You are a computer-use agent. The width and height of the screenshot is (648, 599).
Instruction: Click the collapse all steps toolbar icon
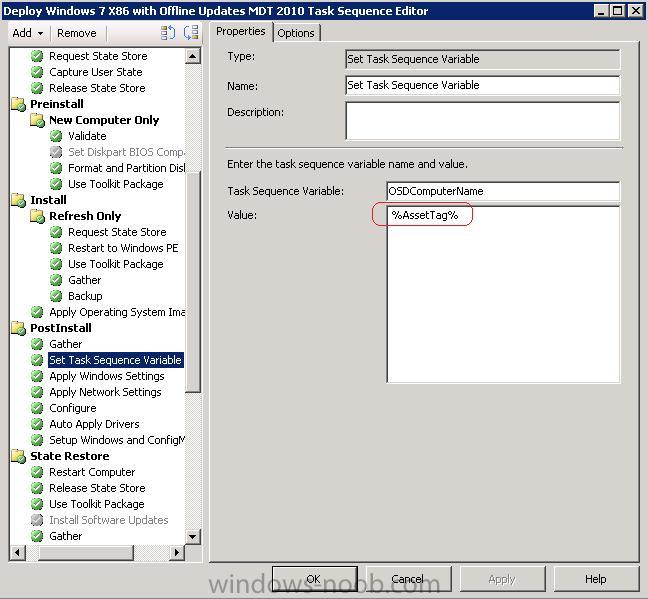pyautogui.click(x=191, y=33)
